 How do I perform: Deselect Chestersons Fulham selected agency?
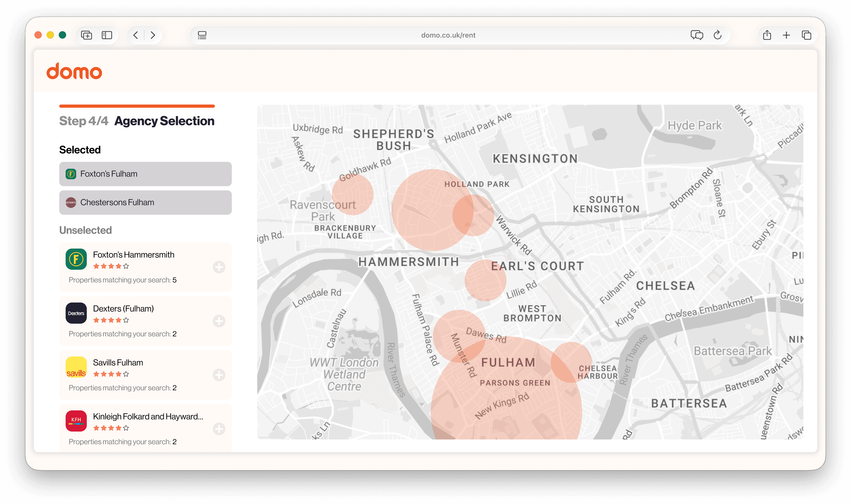145,202
